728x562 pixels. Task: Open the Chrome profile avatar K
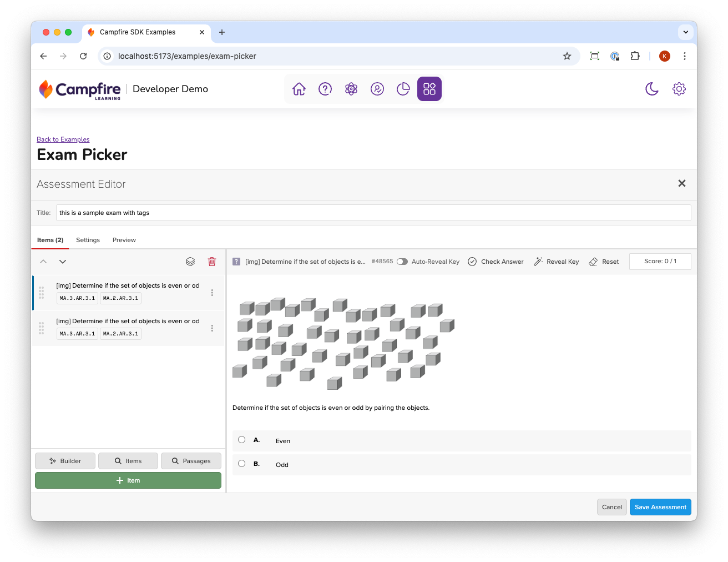[x=665, y=56]
